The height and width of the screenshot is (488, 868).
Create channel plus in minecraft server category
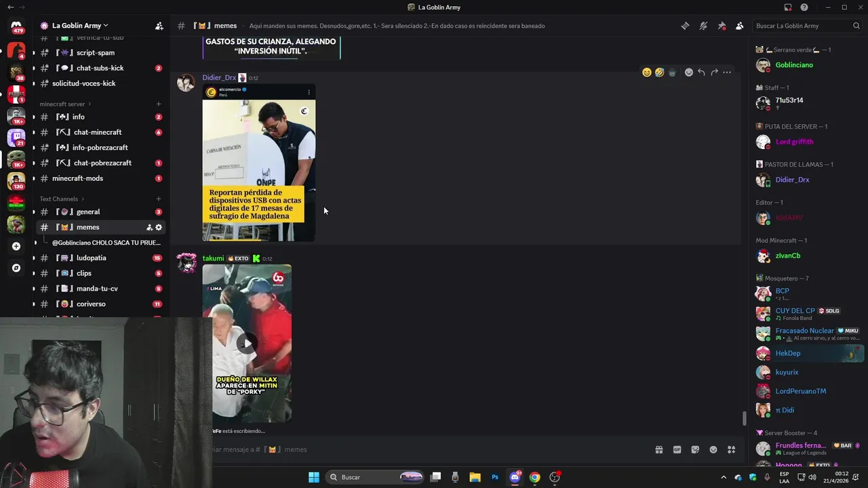coord(159,104)
